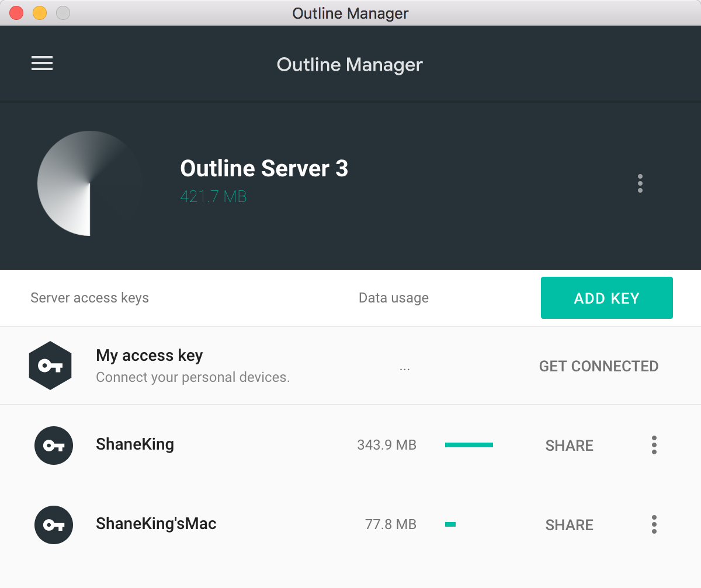The width and height of the screenshot is (701, 588).
Task: Open the three-dot menu for ShaneKing'sMac
Action: pyautogui.click(x=654, y=524)
